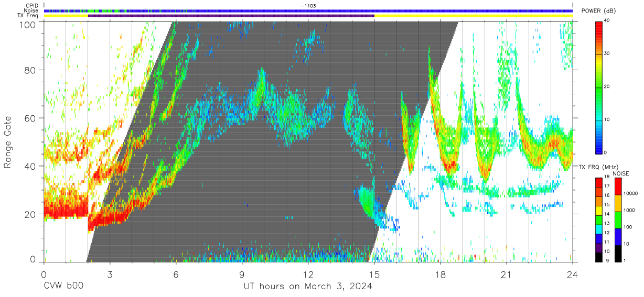Click the 9 tick on the UT hours axis

point(242,274)
